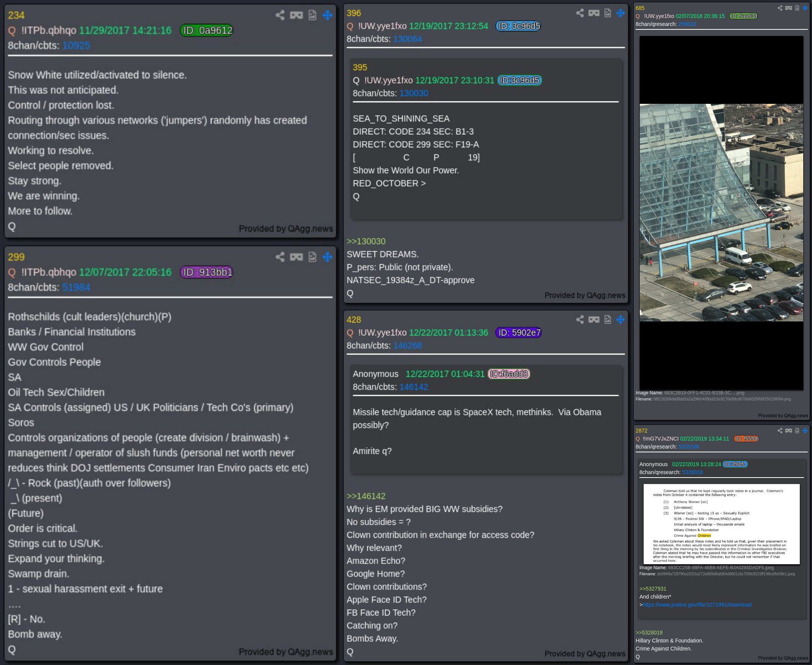Click the document icon on post 428

pos(607,320)
